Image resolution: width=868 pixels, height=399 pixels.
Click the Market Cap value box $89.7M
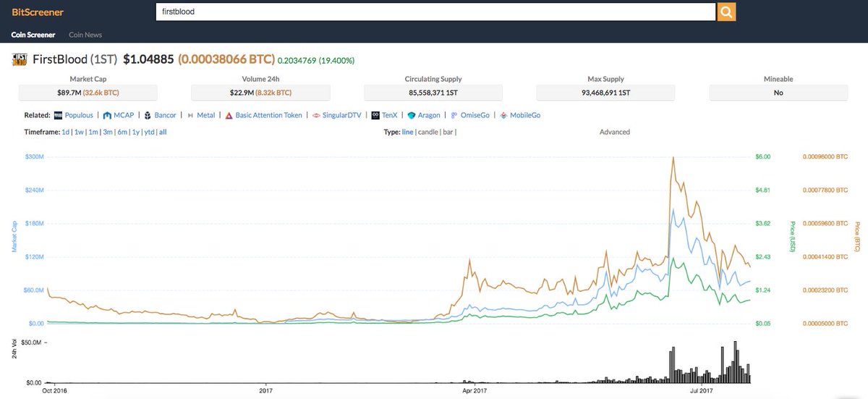point(88,93)
